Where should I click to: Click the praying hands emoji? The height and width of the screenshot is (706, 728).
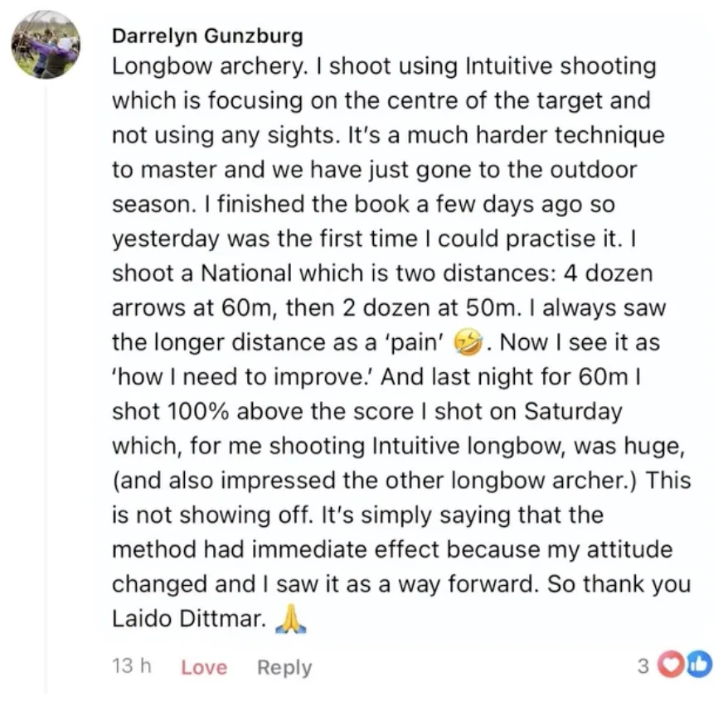click(291, 619)
